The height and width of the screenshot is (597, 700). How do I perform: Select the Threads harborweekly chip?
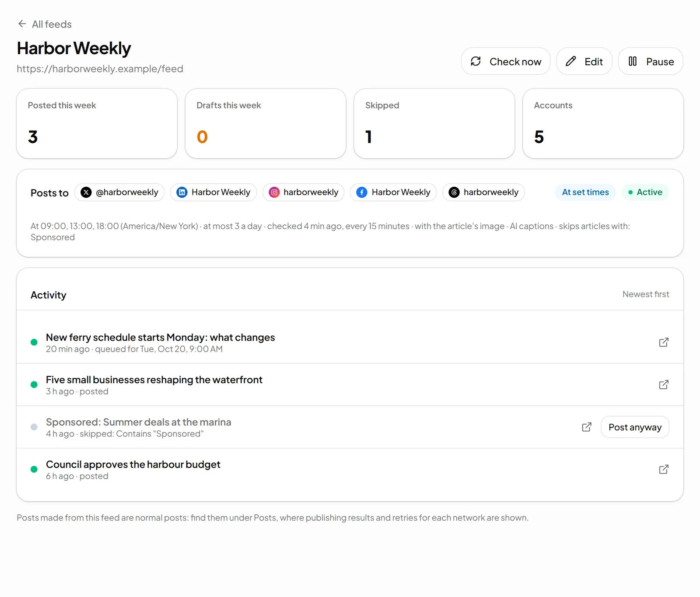(x=483, y=192)
